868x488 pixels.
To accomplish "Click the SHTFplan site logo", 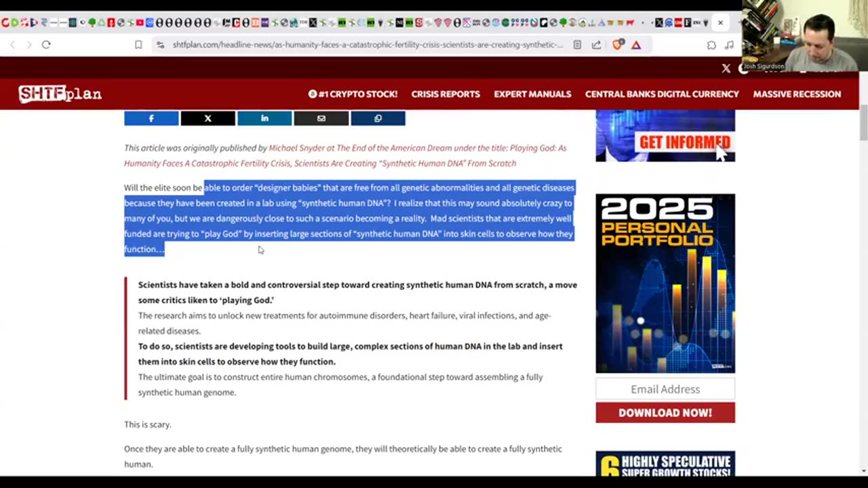I will point(60,94).
